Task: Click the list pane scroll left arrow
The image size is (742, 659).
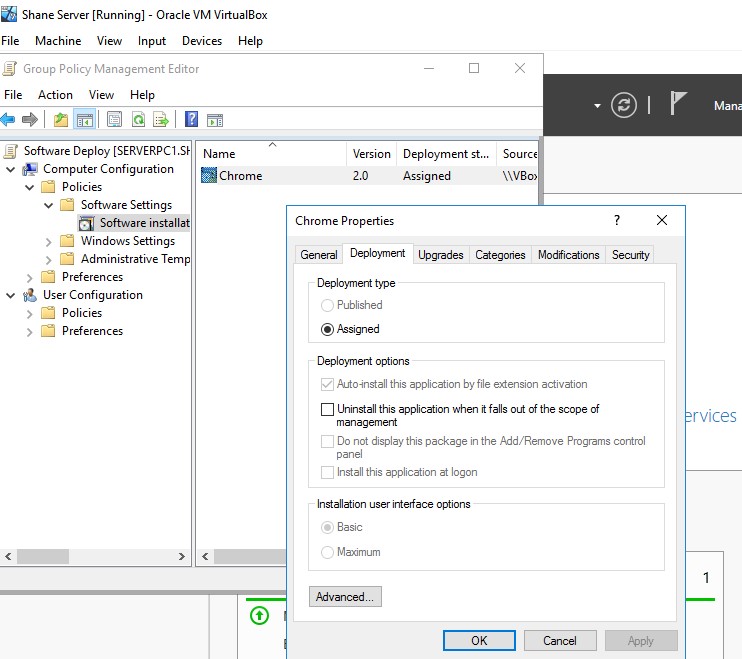Action: [x=205, y=556]
